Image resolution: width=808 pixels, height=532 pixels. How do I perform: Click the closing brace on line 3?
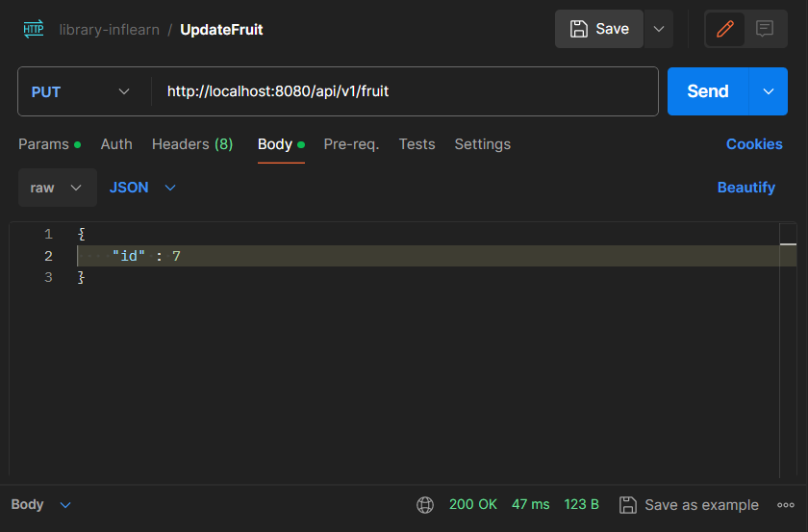[81, 277]
